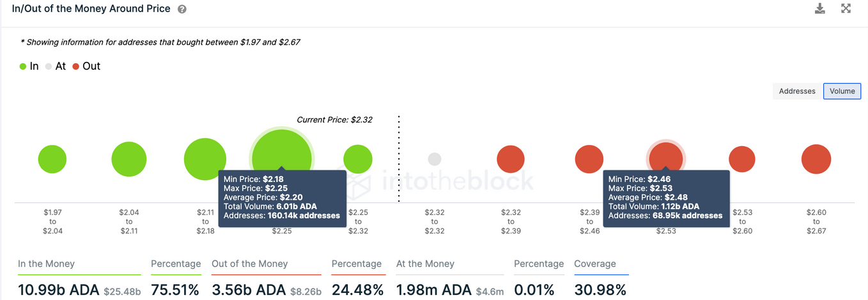Click the In the Money stat heading
The width and height of the screenshot is (868, 300).
tap(46, 264)
